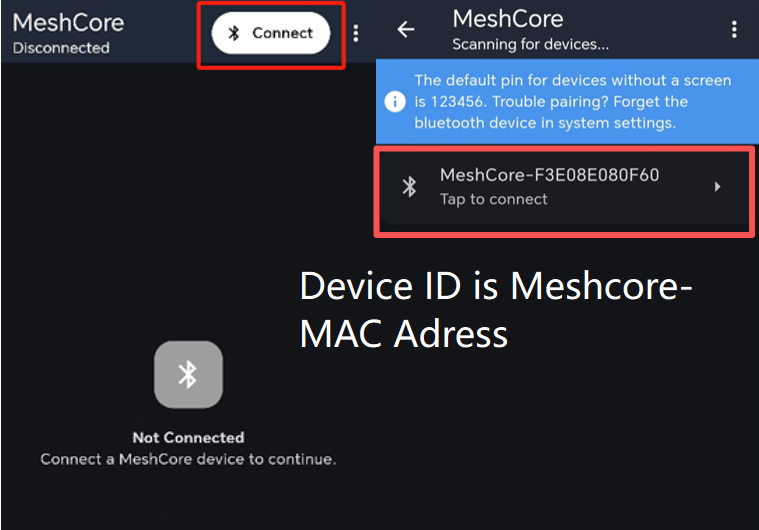Click the large grey Bluetooth Not Connected icon
Viewport: 759px width, 530px height.
point(188,375)
